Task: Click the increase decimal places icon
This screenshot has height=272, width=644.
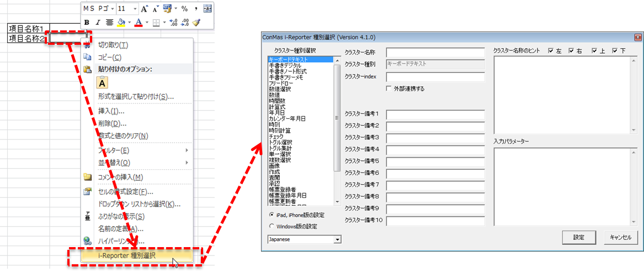Action: (173, 22)
